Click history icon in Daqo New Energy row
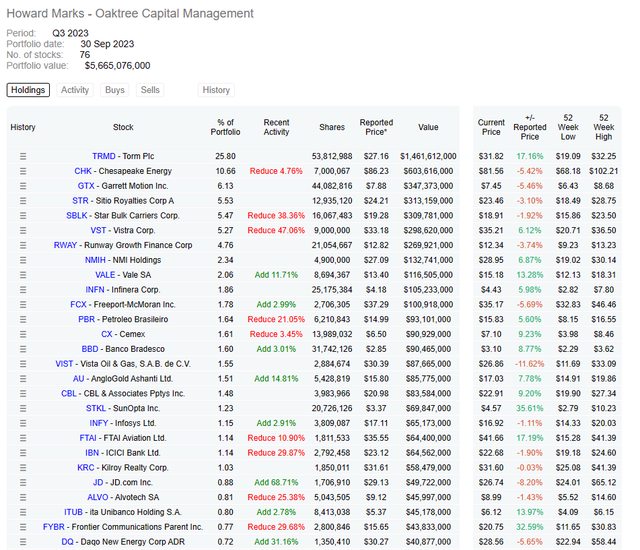Screen dimensions: 640x550 pos(23,541)
